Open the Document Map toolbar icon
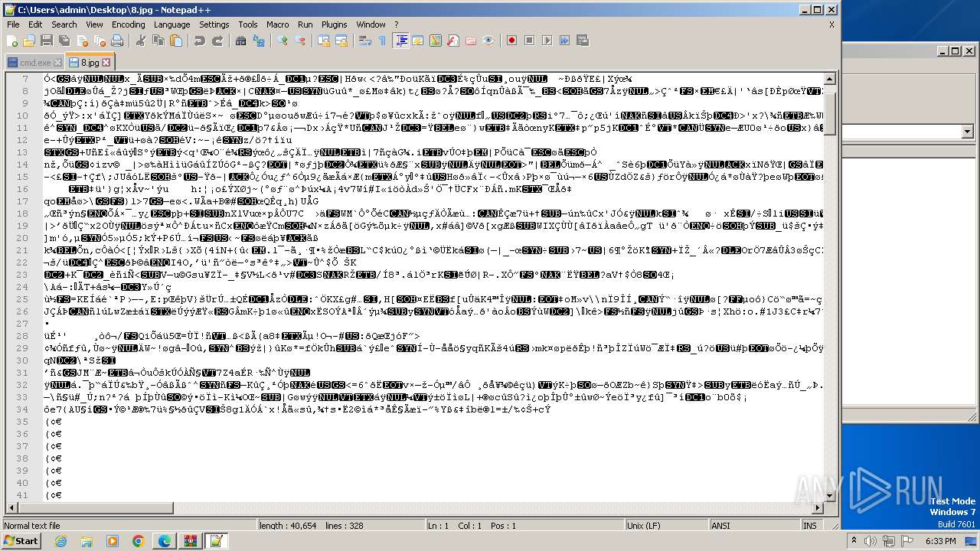 tap(436, 41)
